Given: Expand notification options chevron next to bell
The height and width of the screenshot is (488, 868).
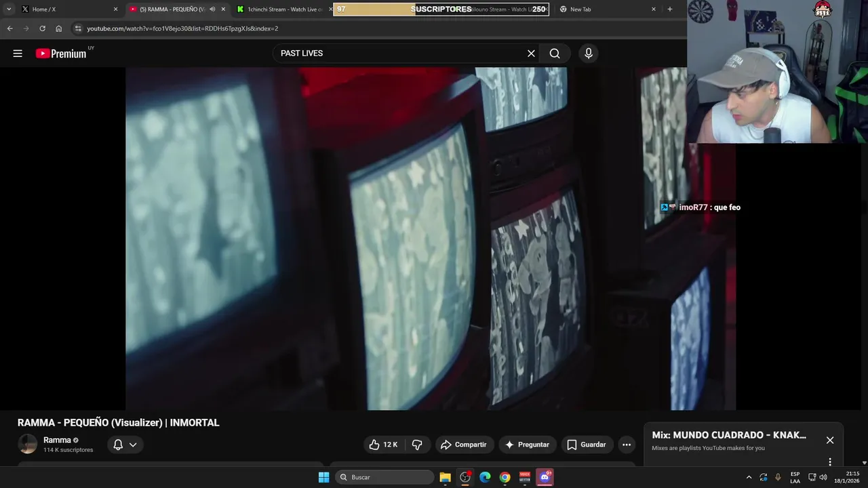Looking at the screenshot, I should 133,445.
